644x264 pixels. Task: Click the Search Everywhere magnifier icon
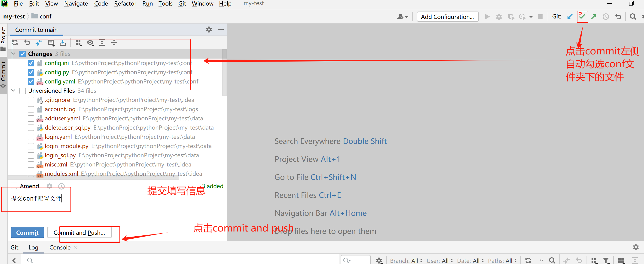coord(633,17)
